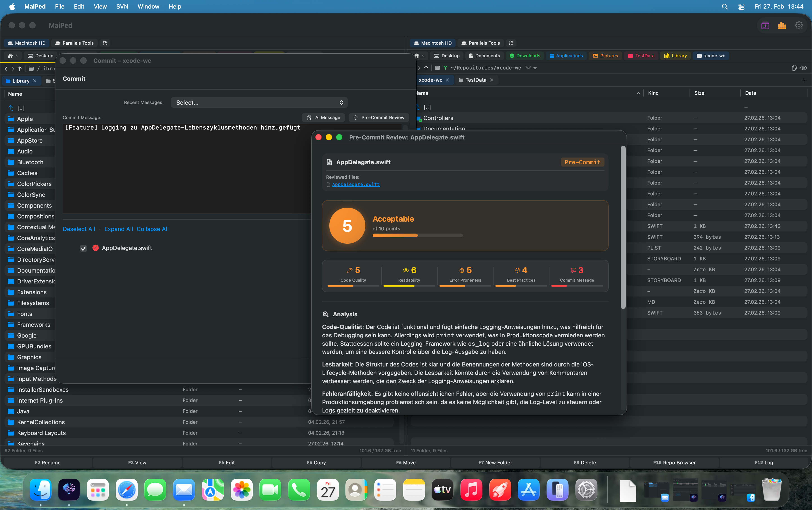
Task: Toggle hidden files with the crossed-eye icon
Action: pyautogui.click(x=804, y=68)
